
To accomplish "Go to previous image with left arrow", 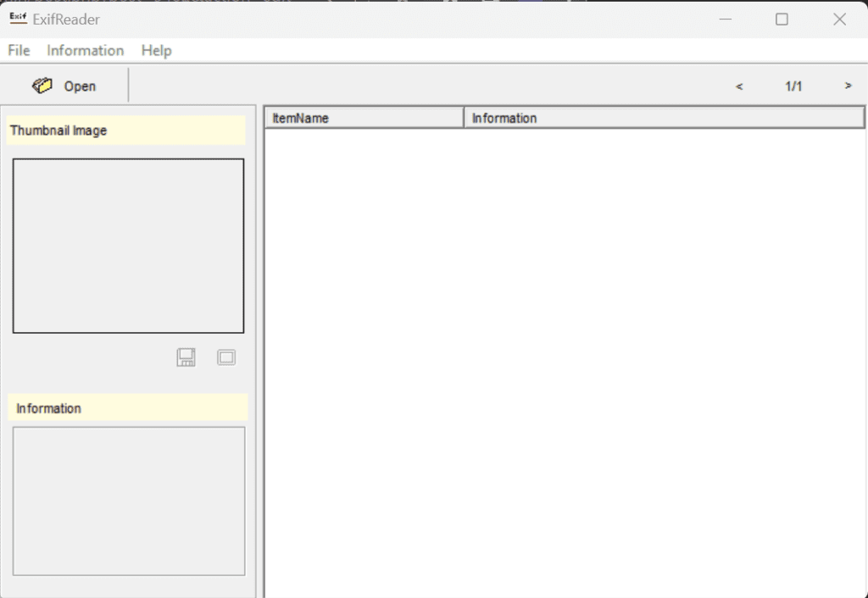I will coord(739,86).
